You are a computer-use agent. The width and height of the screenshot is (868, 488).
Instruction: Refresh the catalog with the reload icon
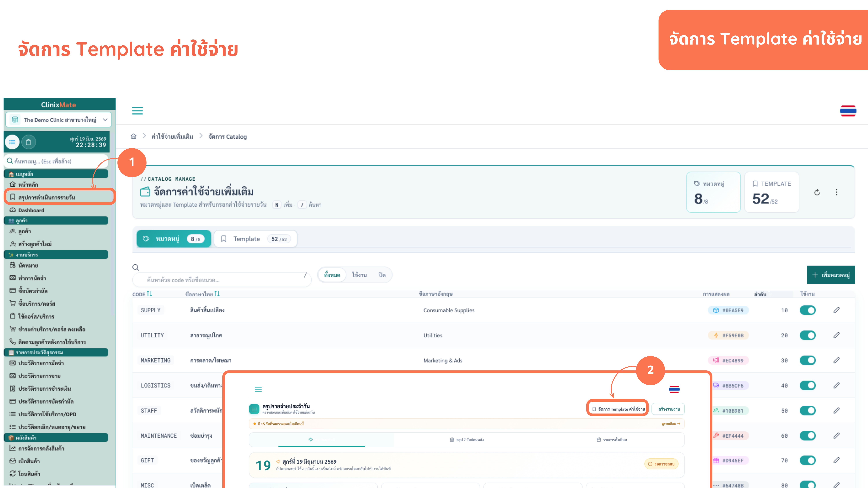[817, 192]
